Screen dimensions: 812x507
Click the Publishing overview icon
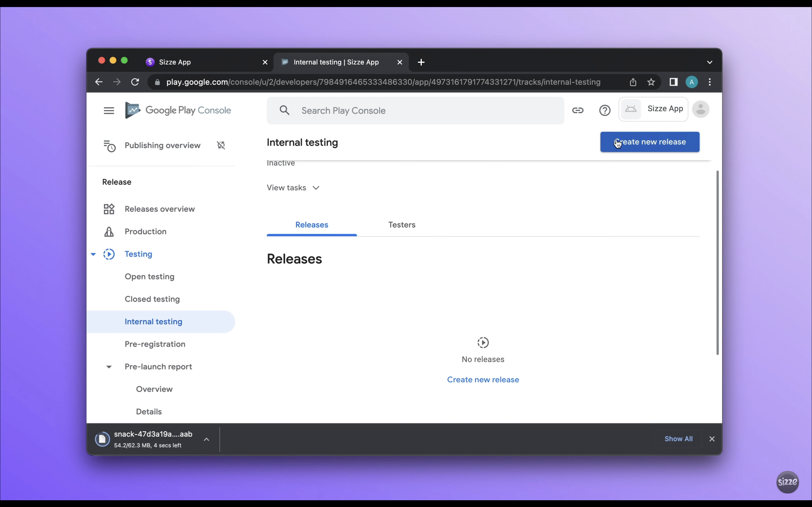coord(109,146)
